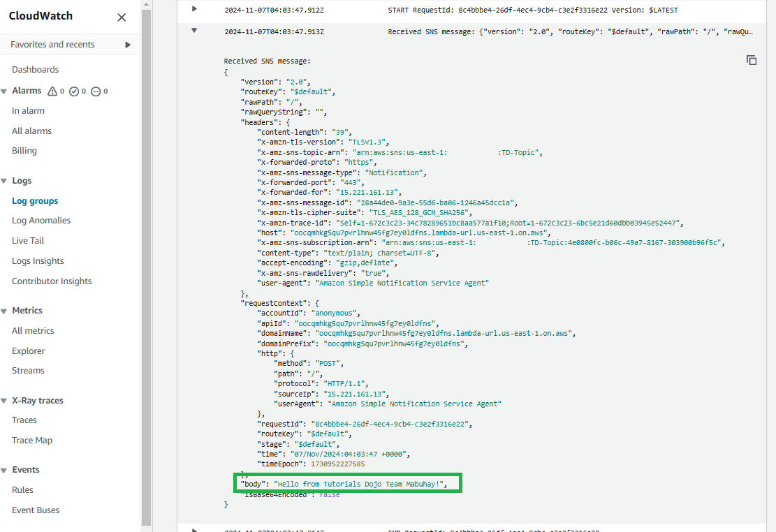
Task: Navigate to Event Buses
Action: point(35,510)
